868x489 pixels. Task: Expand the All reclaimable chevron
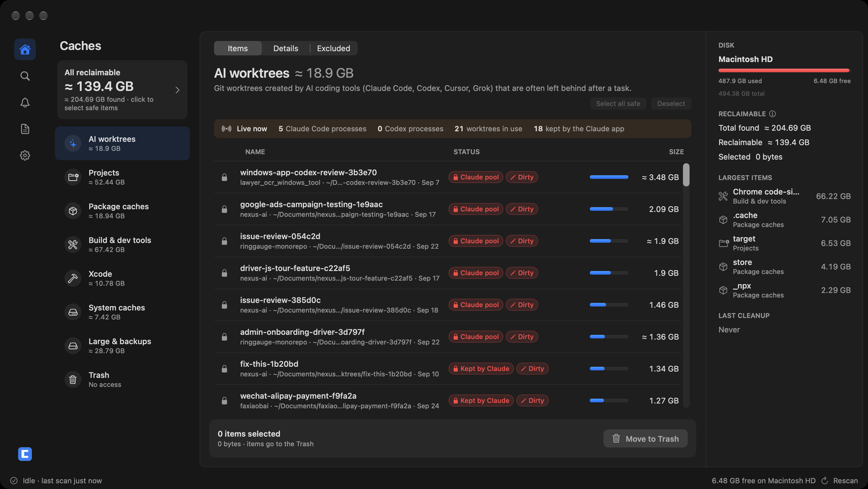pyautogui.click(x=177, y=90)
